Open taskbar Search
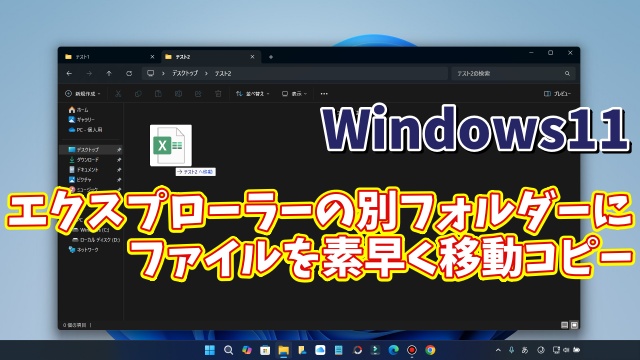The image size is (640, 360). point(229,350)
